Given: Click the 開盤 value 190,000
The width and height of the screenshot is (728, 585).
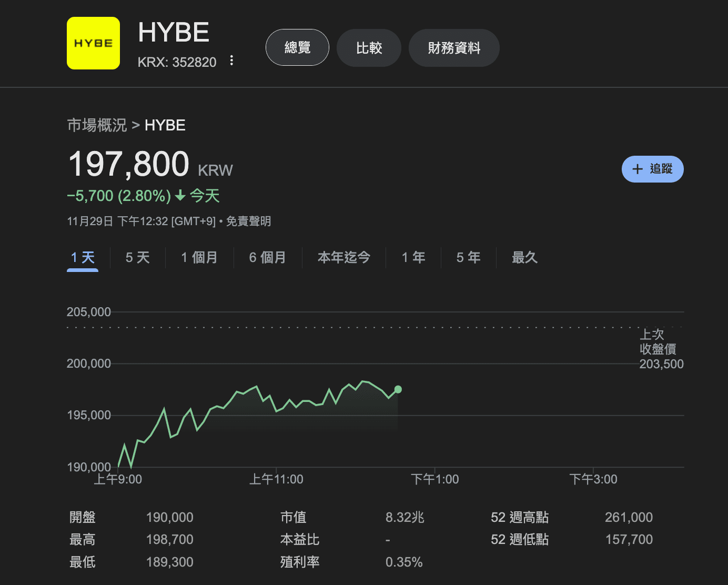Looking at the screenshot, I should pos(169,517).
